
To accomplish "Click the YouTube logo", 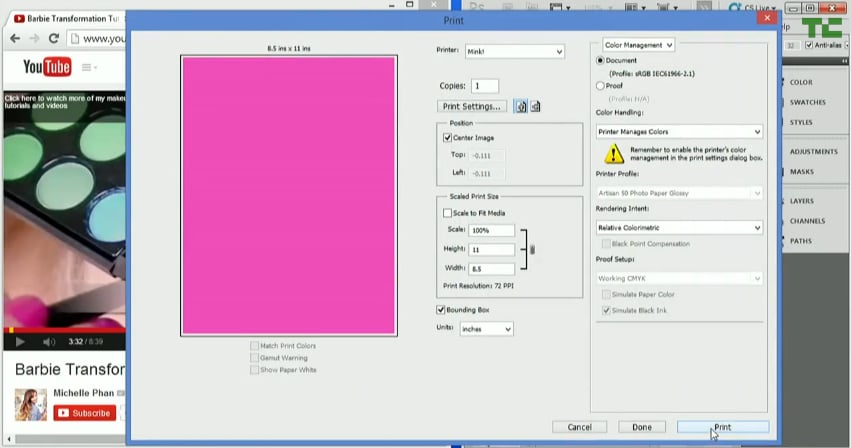I will (46, 67).
